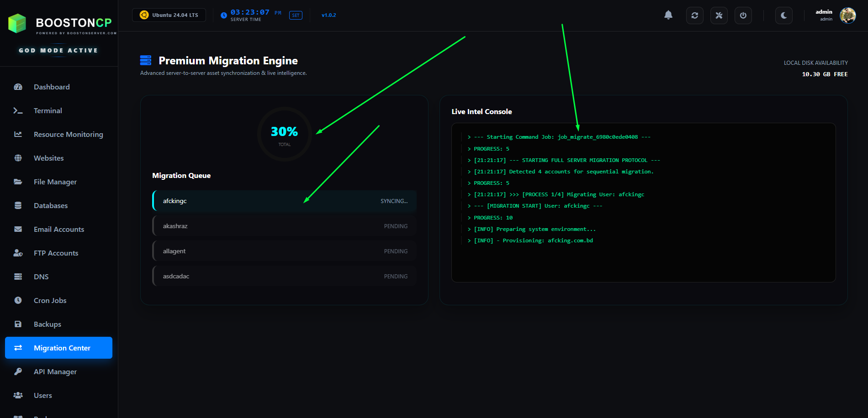
Task: Open Terminal in the sidebar
Action: pos(48,111)
